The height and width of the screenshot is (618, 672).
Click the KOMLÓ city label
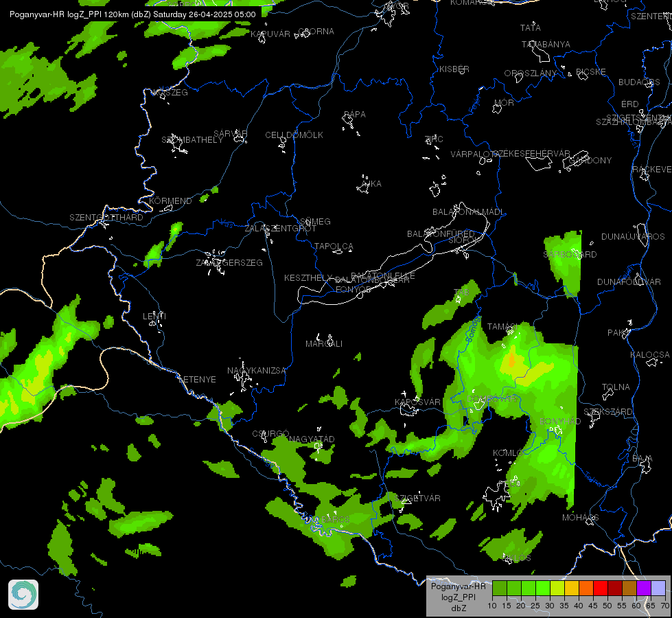pyautogui.click(x=507, y=453)
